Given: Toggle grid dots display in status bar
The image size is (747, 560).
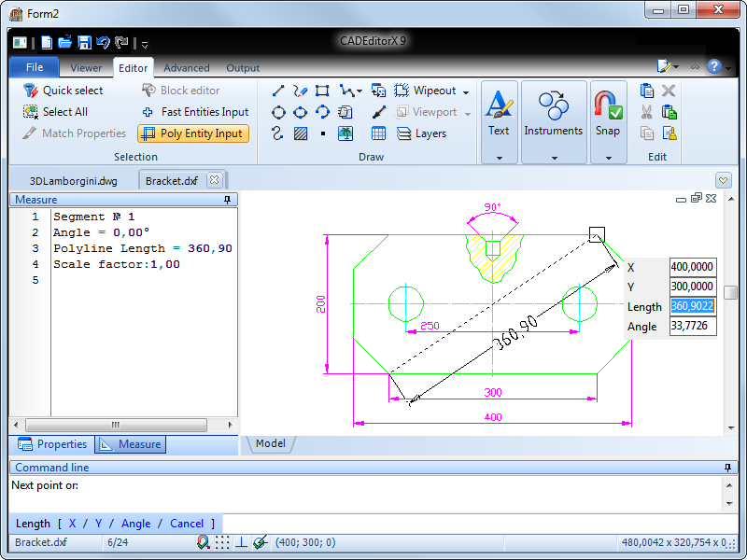Looking at the screenshot, I should 222,542.
